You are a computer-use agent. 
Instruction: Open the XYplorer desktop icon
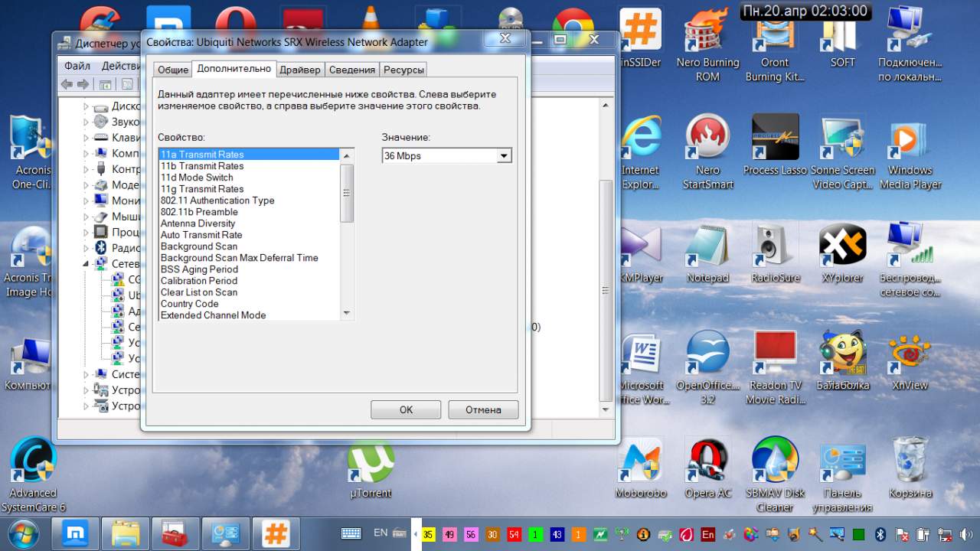(x=842, y=246)
